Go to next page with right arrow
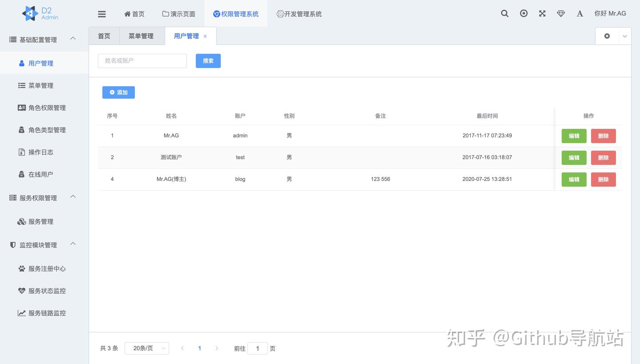640x364 pixels. [x=217, y=348]
